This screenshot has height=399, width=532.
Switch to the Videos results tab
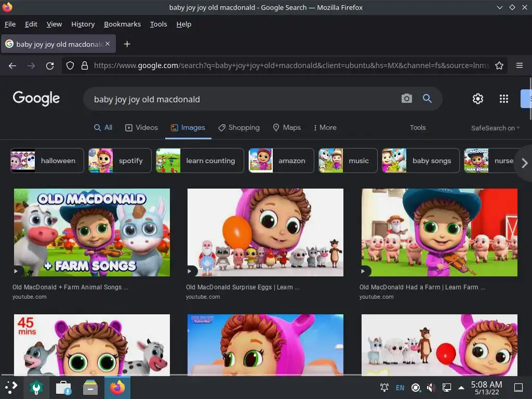coord(141,128)
